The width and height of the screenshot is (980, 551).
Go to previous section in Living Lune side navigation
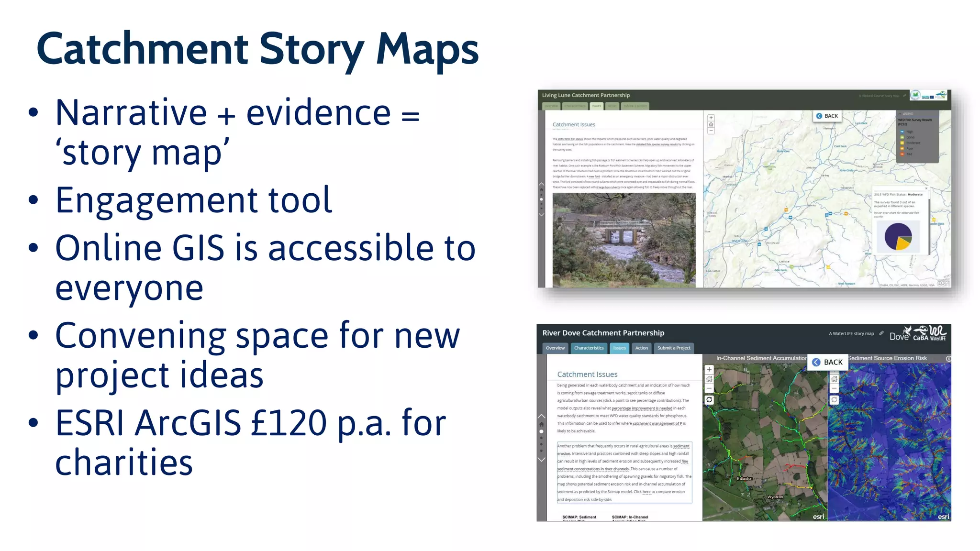click(x=541, y=184)
